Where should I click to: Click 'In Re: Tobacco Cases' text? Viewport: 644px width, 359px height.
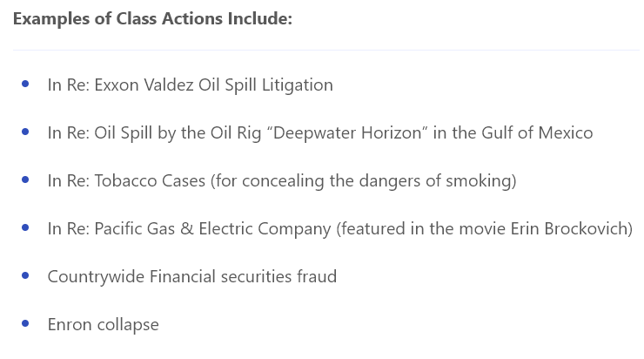coord(126,181)
